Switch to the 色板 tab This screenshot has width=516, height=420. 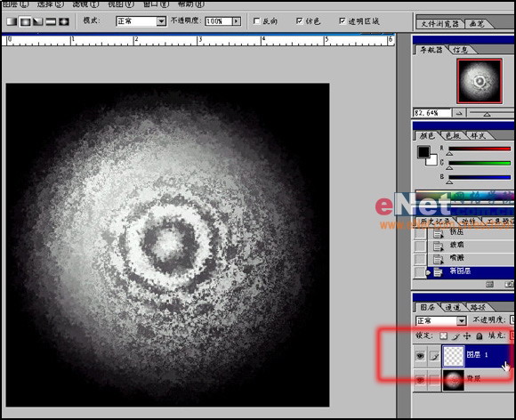453,135
